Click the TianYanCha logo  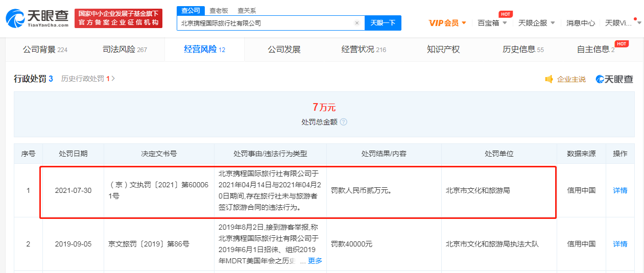37,18
